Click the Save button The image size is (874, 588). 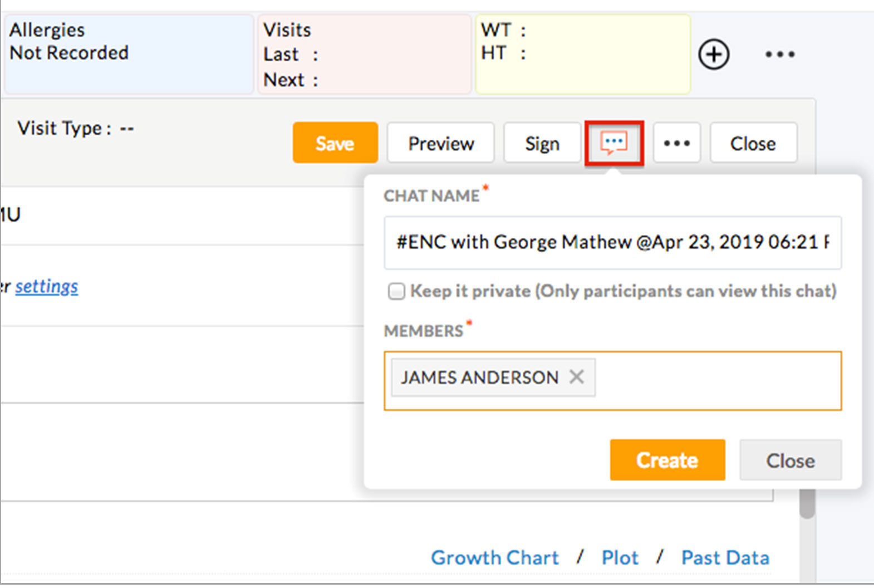(335, 144)
